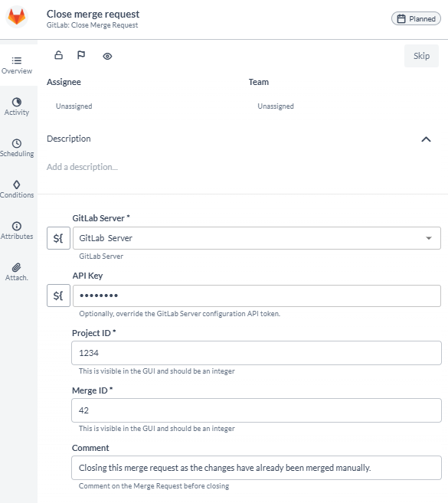Toggle variable mode for GitLab Server field
The height and width of the screenshot is (503, 448).
click(x=58, y=238)
